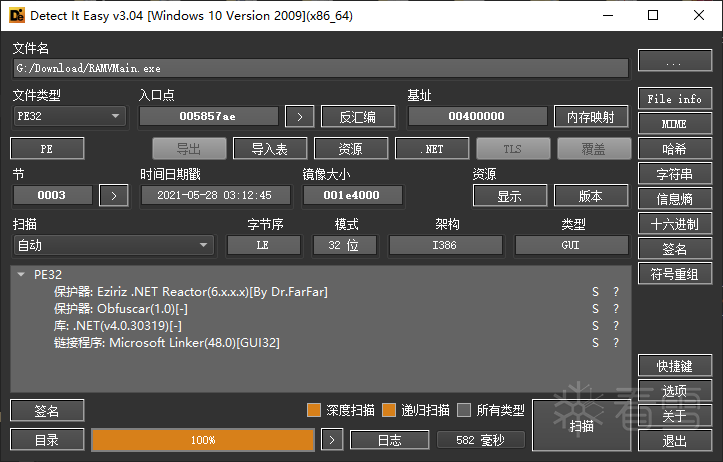Open the 文件类型 PE32 dropdown
This screenshot has width=723, height=462.
click(69, 116)
